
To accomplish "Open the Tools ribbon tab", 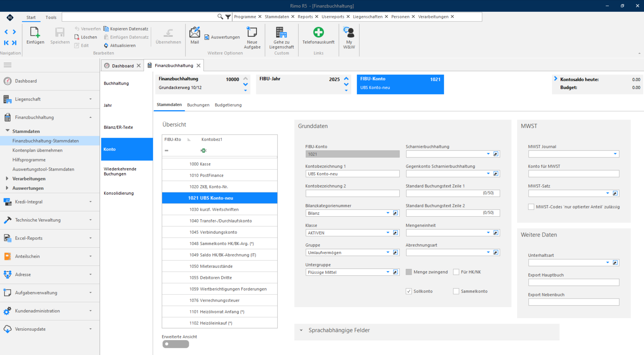I will coord(51,17).
